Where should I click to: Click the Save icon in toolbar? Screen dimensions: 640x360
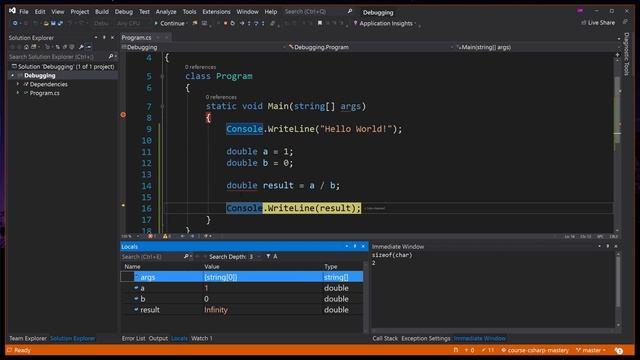[x=53, y=23]
